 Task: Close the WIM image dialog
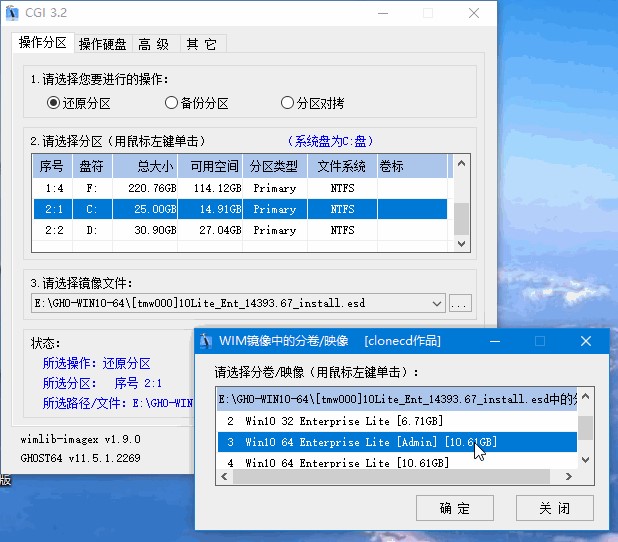[586, 341]
